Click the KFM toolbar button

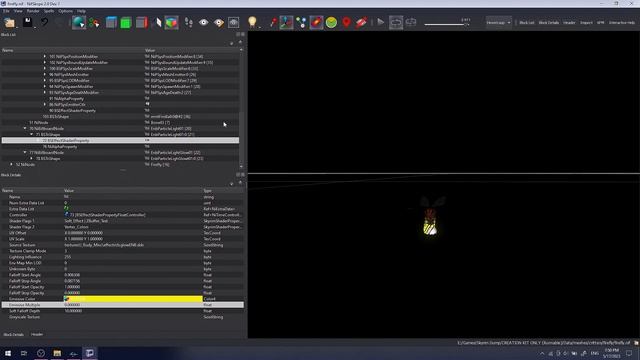click(x=600, y=23)
